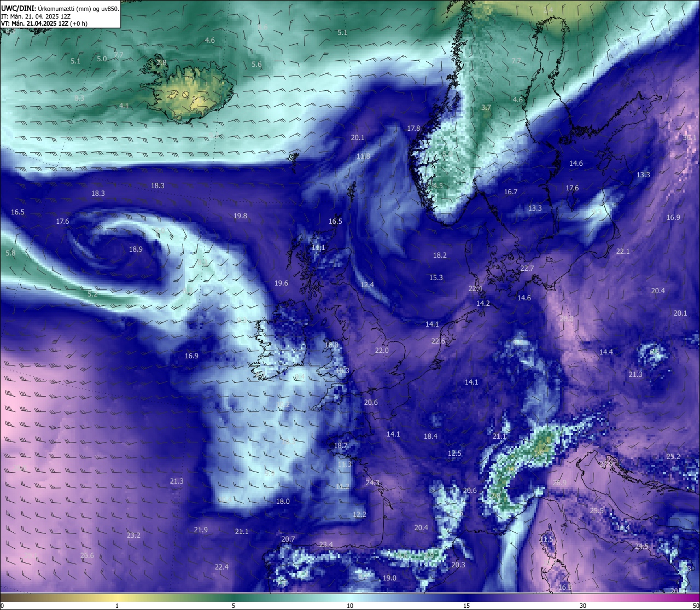
Task: Click the 23.2 value in the Atlantic
Action: click(x=133, y=536)
